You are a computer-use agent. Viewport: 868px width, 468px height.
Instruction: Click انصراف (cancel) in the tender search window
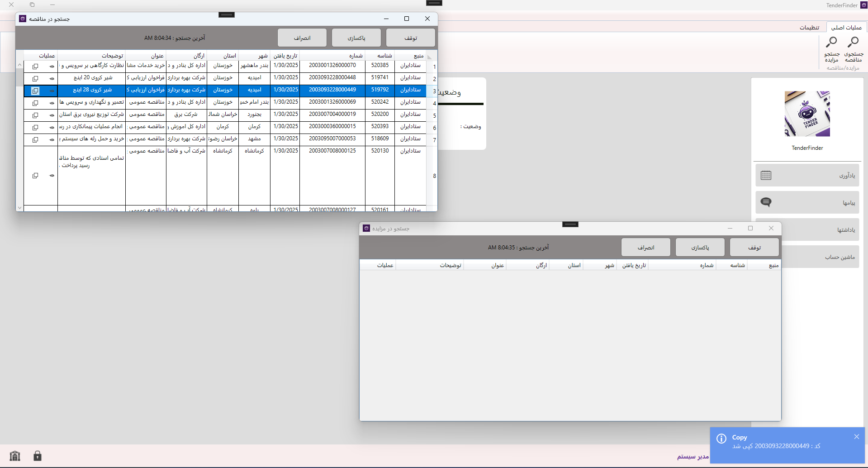[302, 38]
